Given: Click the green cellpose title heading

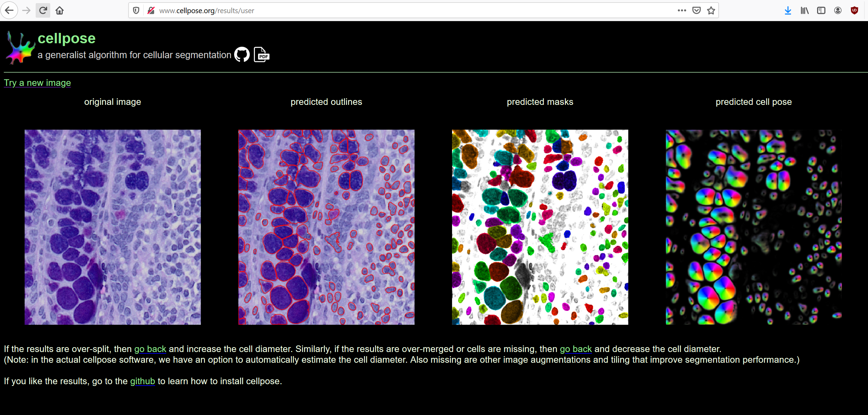Looking at the screenshot, I should (x=67, y=38).
